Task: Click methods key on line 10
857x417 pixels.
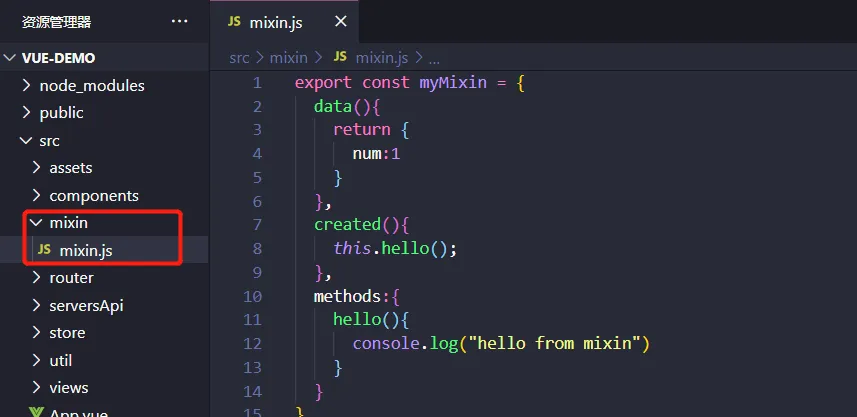Action: tap(347, 296)
